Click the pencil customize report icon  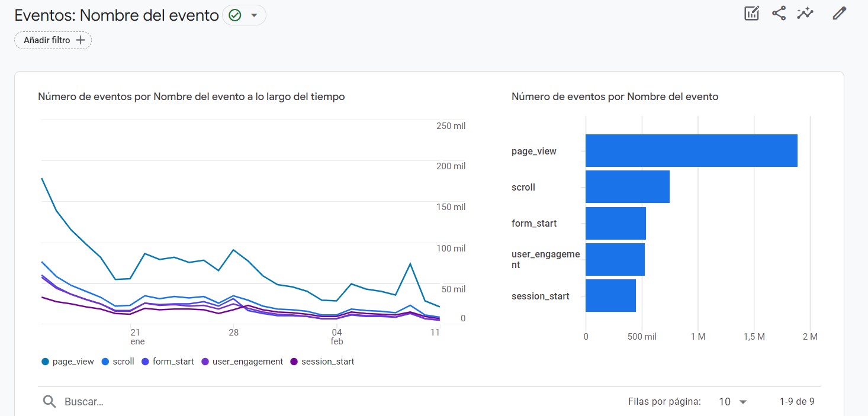839,14
